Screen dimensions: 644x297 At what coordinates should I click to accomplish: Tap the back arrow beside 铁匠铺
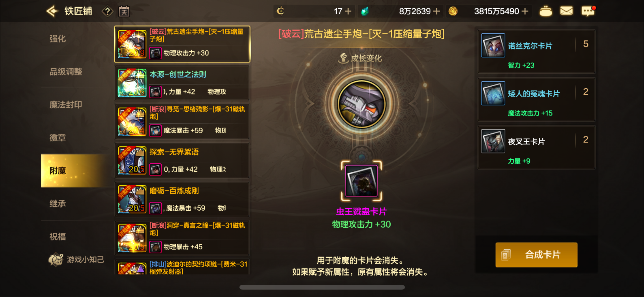point(52,11)
